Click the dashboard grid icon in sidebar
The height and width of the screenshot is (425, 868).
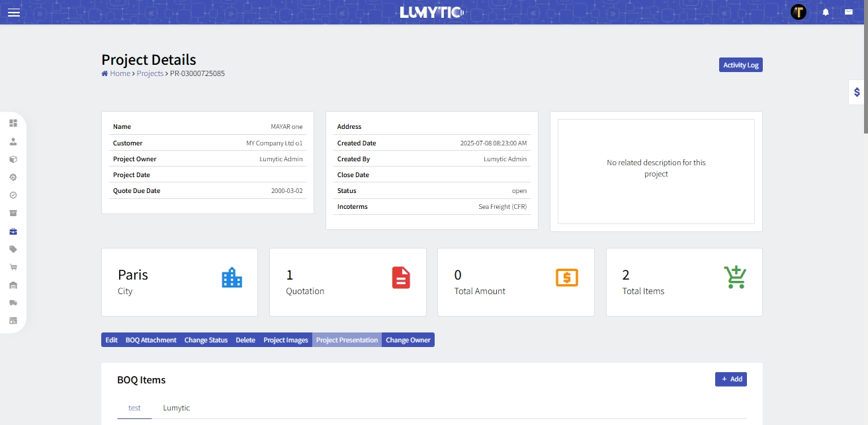[x=13, y=123]
